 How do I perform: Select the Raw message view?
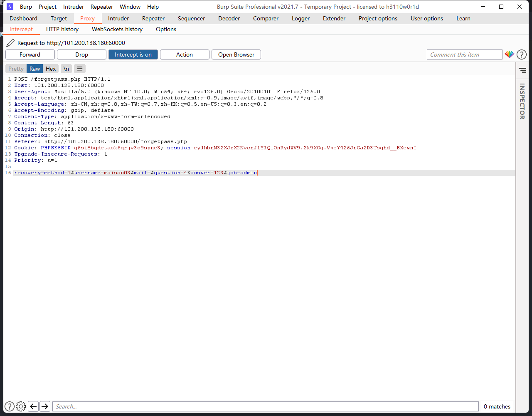coord(35,69)
